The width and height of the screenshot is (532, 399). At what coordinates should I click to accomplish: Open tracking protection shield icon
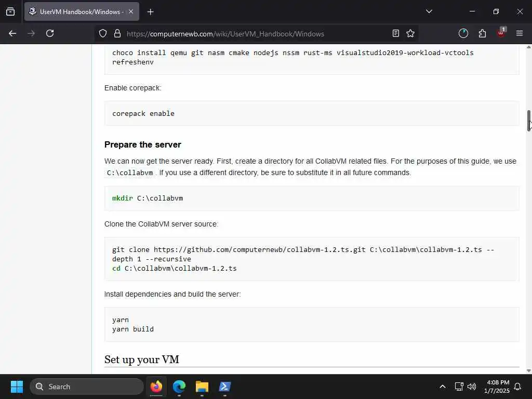pos(103,33)
